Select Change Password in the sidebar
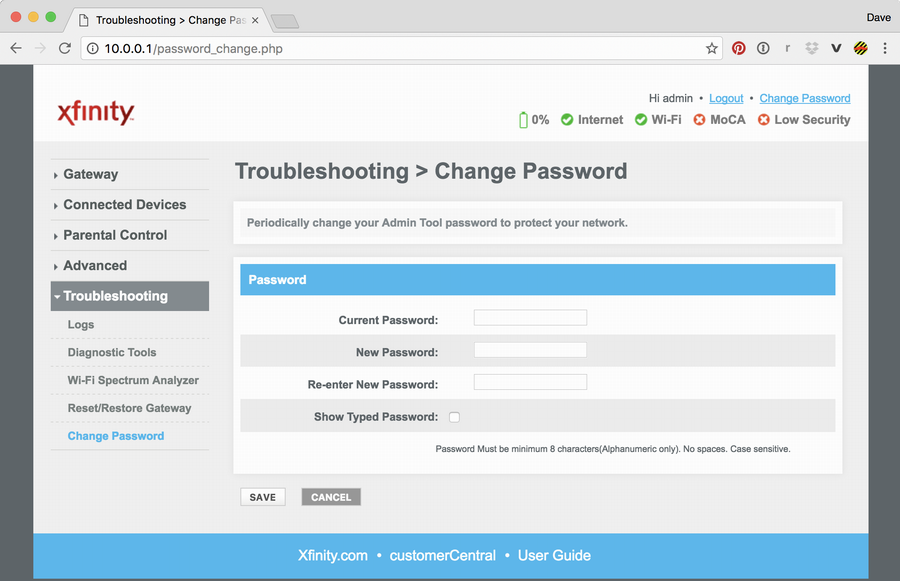This screenshot has width=900, height=581. pos(116,436)
